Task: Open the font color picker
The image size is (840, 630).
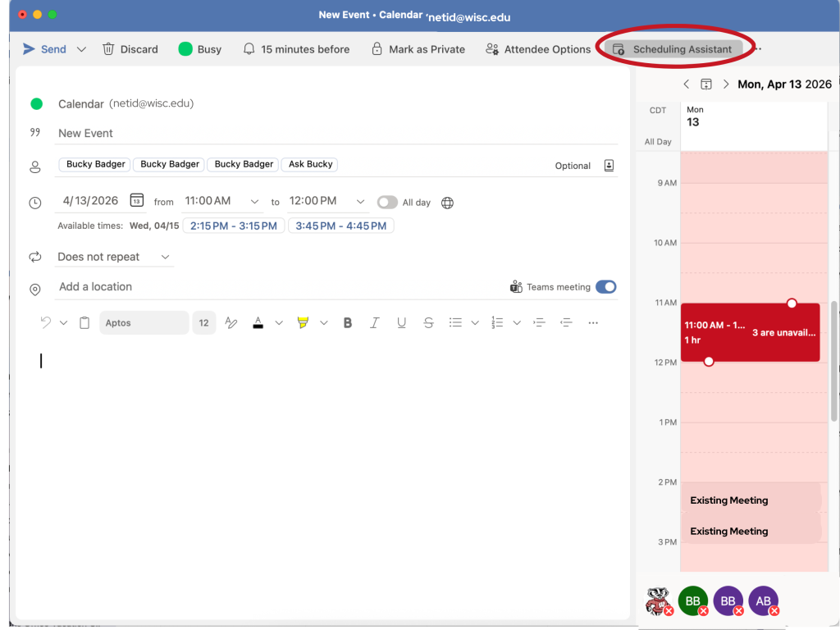Action: coord(258,323)
